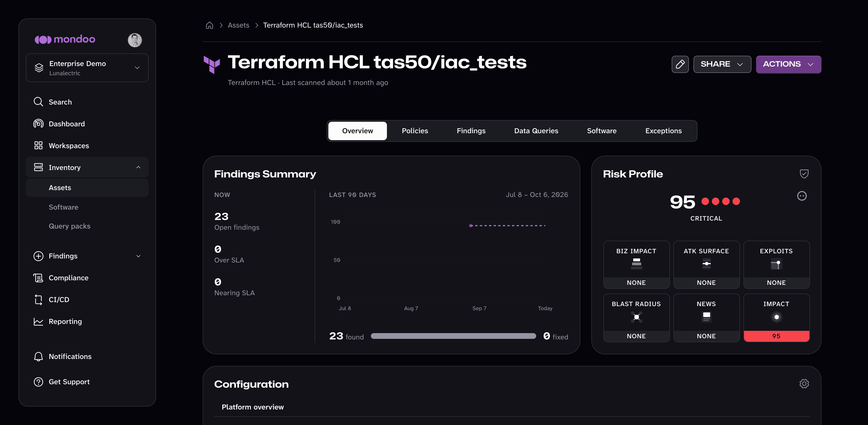Click the Search magnifier icon in sidebar
The height and width of the screenshot is (425, 868).
pyautogui.click(x=38, y=102)
